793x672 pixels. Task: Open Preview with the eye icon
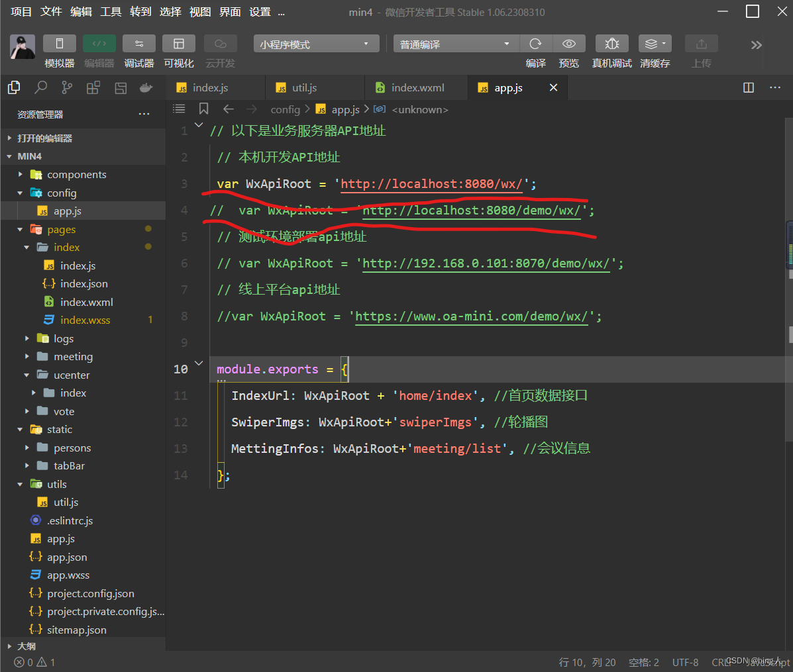click(x=568, y=44)
